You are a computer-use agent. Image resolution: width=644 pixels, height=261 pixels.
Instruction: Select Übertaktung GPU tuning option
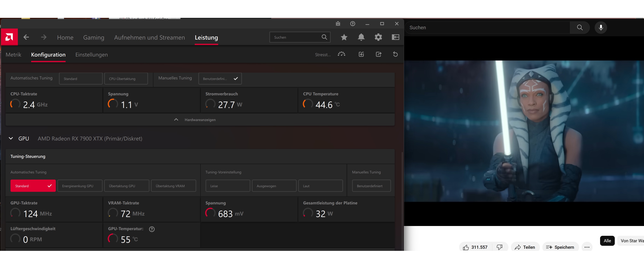point(126,186)
